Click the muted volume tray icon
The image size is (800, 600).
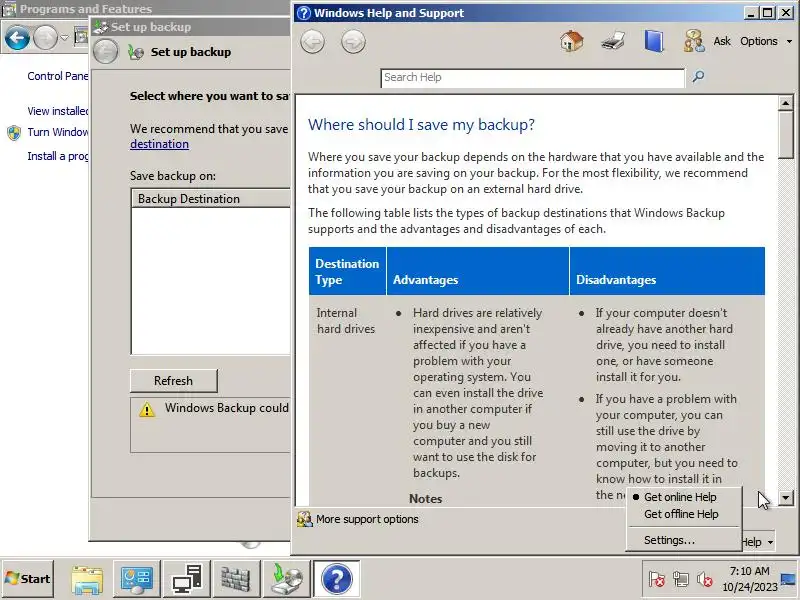coord(705,579)
